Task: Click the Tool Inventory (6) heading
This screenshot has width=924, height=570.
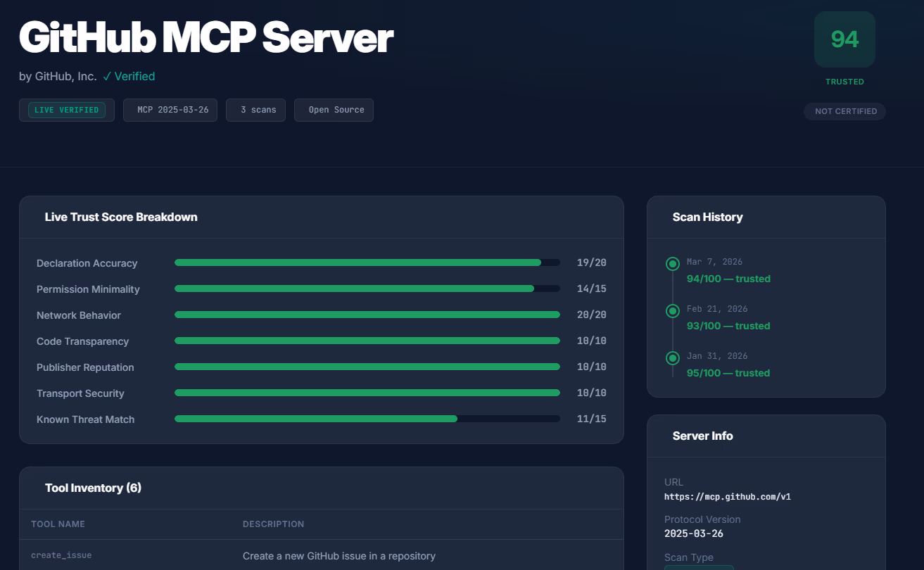Action: click(93, 488)
